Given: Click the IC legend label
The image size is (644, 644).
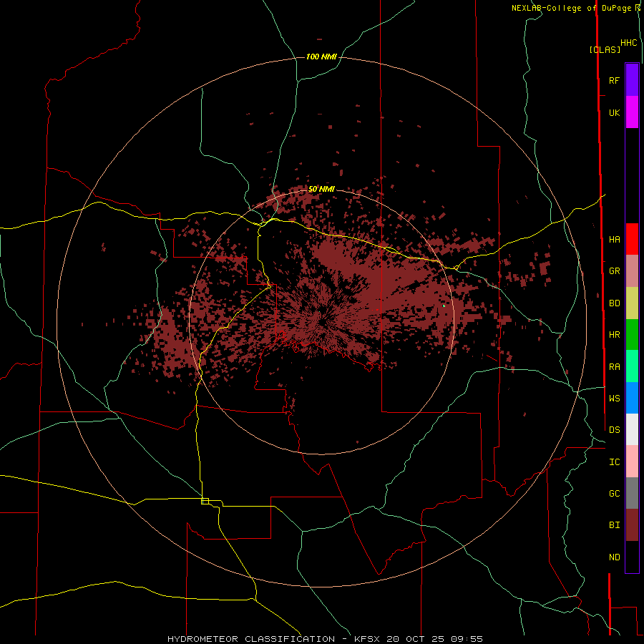Looking at the screenshot, I should coord(614,462).
